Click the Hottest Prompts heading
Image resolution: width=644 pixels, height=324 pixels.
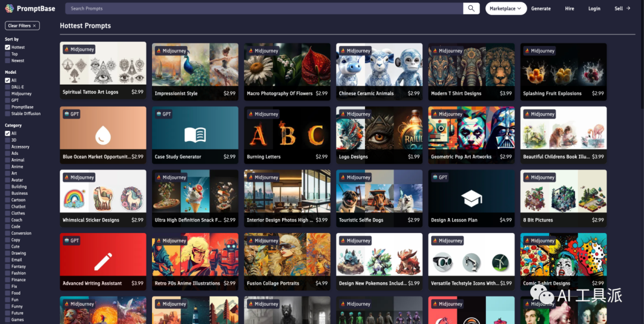click(x=85, y=26)
